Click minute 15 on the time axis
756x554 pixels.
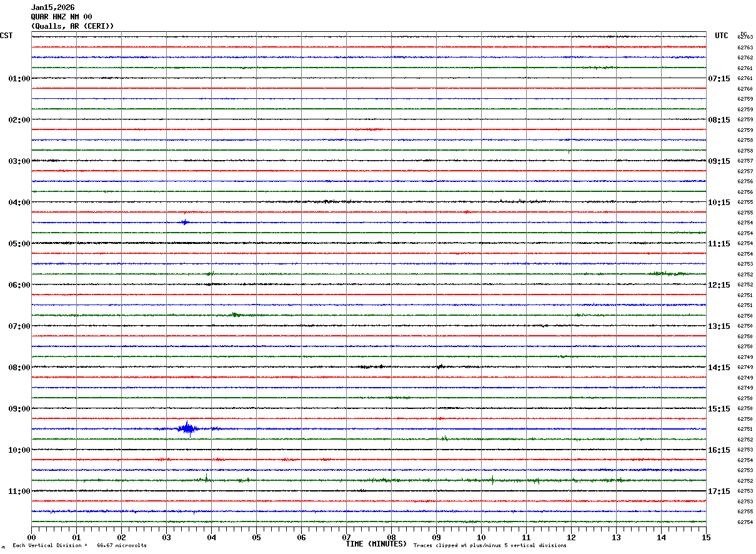click(705, 537)
